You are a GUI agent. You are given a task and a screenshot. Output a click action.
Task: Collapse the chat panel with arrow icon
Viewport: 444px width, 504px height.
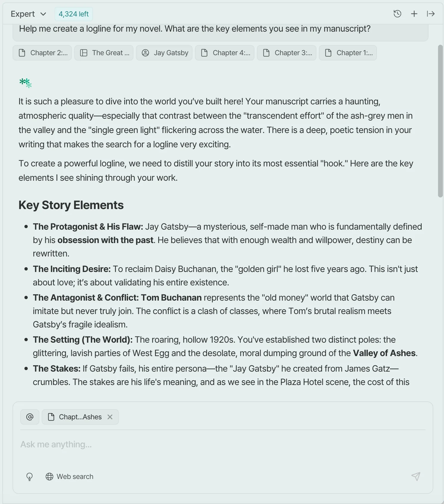tap(431, 14)
